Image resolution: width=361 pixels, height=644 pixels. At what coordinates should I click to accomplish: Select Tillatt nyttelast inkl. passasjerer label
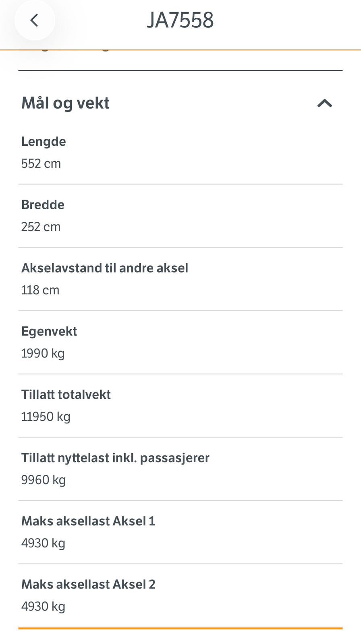click(115, 458)
